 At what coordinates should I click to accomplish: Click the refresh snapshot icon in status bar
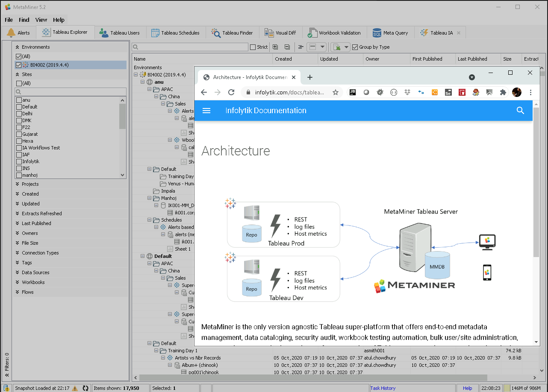(x=85, y=388)
